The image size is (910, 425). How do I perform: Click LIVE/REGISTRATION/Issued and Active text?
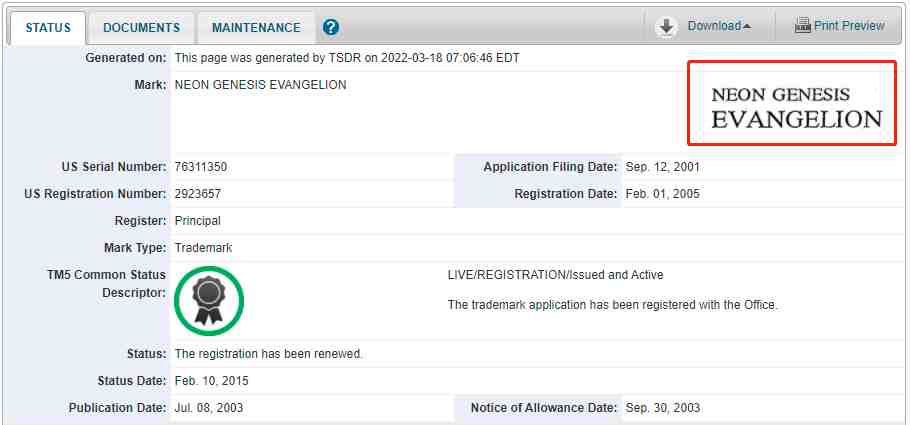tap(555, 275)
